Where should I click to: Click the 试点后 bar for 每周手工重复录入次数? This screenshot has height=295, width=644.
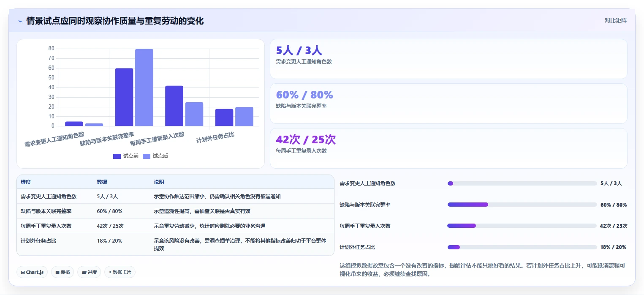click(194, 114)
